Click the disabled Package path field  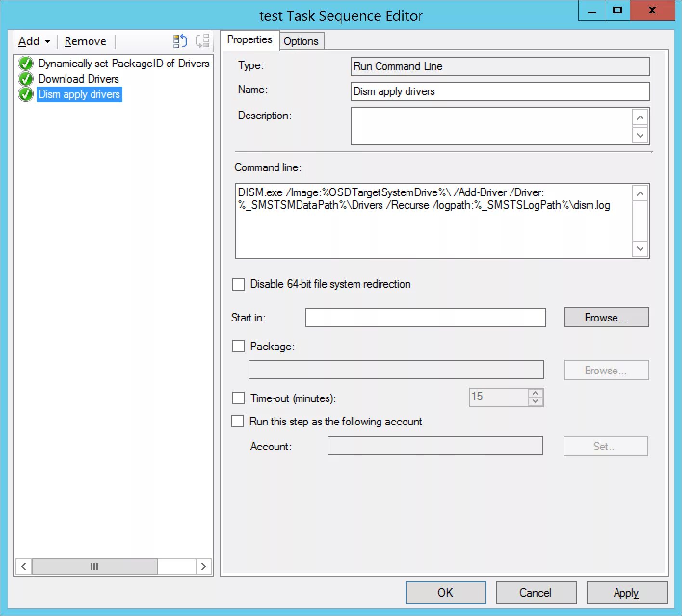pyautogui.click(x=396, y=370)
